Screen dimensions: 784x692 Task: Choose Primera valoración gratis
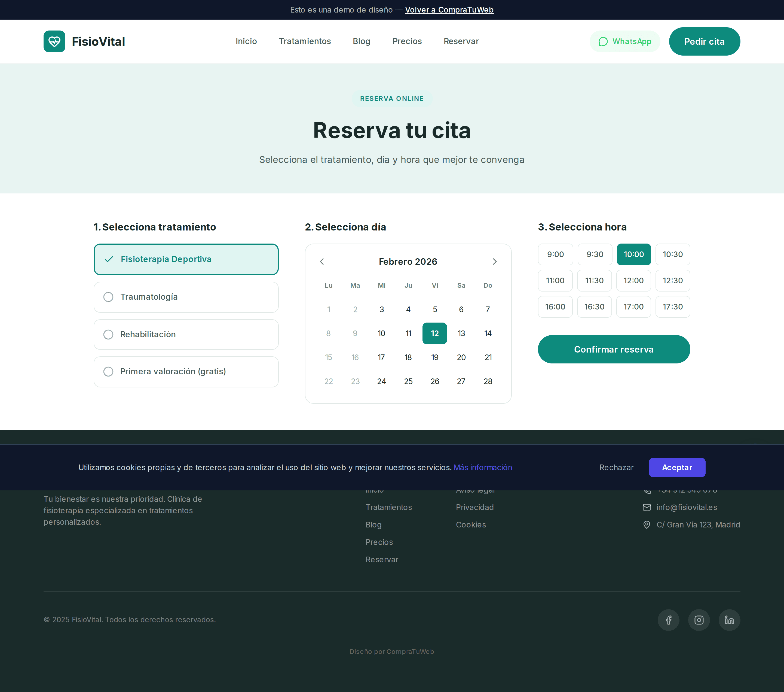(x=186, y=372)
